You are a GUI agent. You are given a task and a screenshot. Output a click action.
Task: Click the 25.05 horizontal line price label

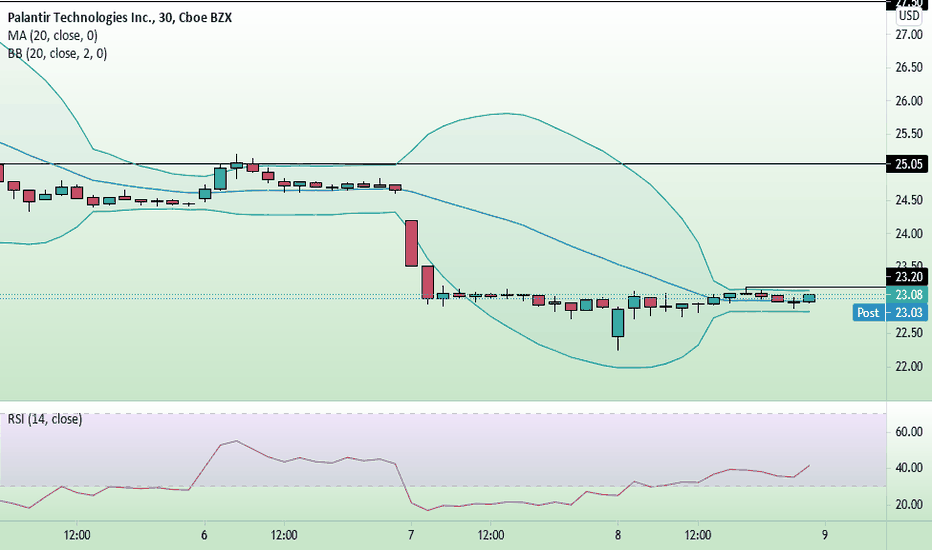[909, 164]
